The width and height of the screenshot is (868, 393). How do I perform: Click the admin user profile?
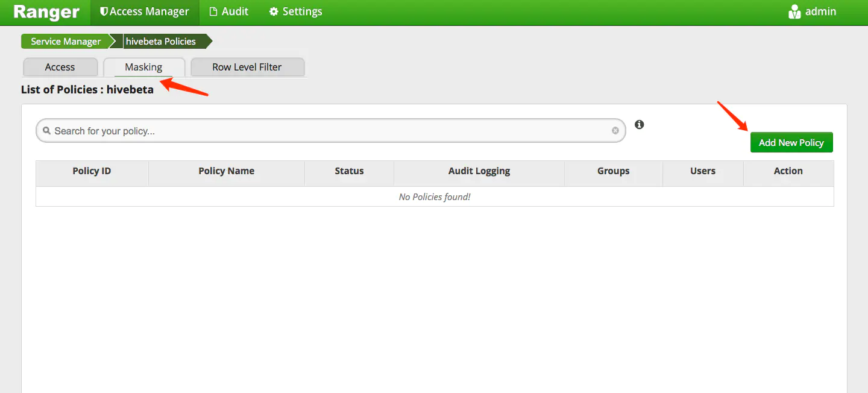click(x=812, y=12)
